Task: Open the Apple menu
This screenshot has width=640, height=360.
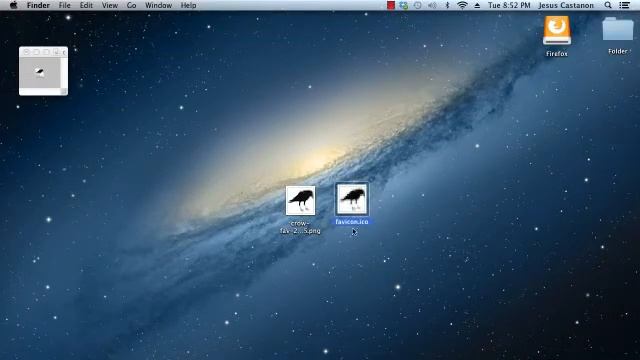Action: 13,5
